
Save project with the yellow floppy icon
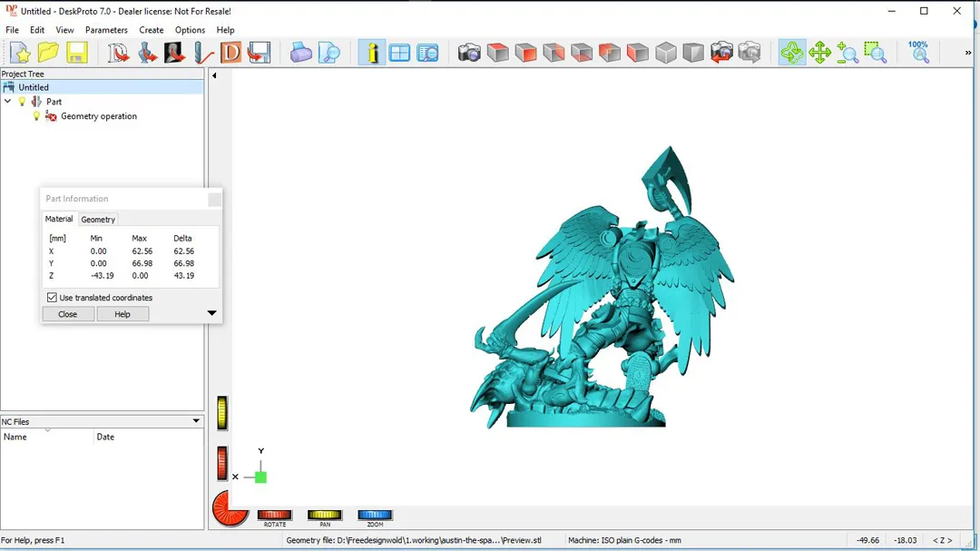click(x=77, y=53)
